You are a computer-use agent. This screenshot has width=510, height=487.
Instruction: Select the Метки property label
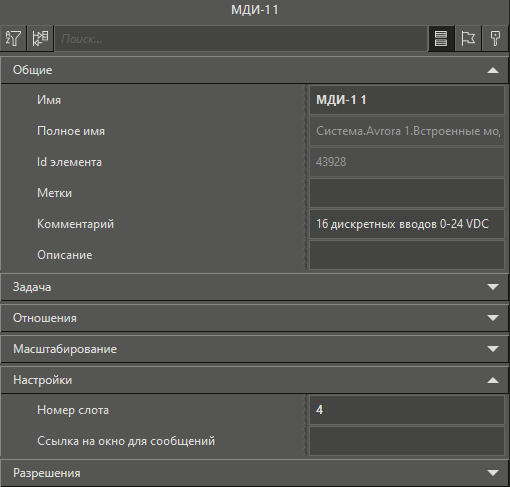[x=54, y=193]
